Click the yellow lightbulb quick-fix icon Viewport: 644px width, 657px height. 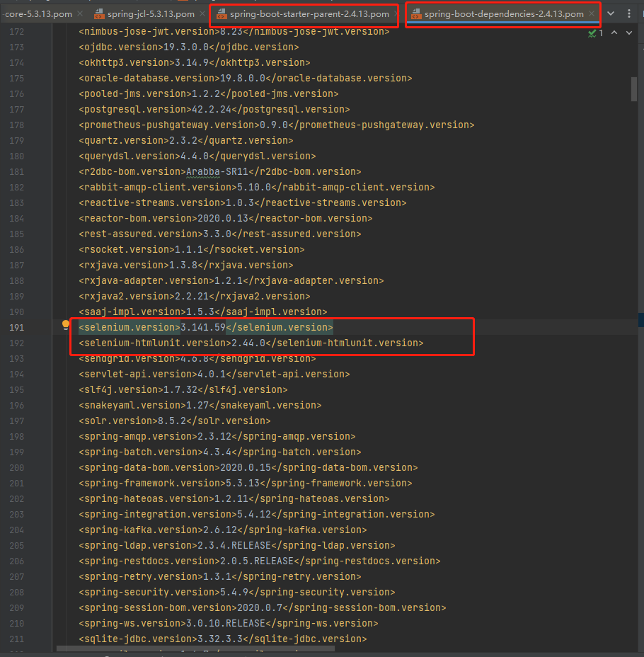click(66, 325)
